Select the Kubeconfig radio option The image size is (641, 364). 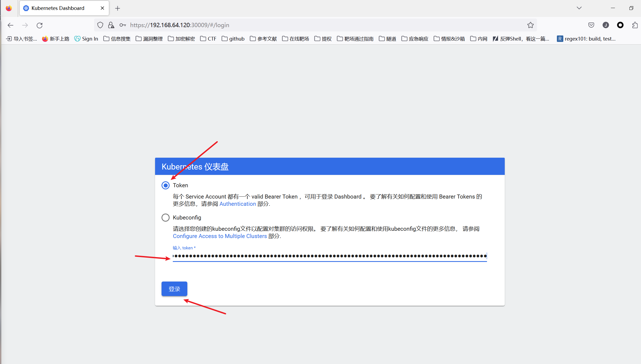pos(166,218)
